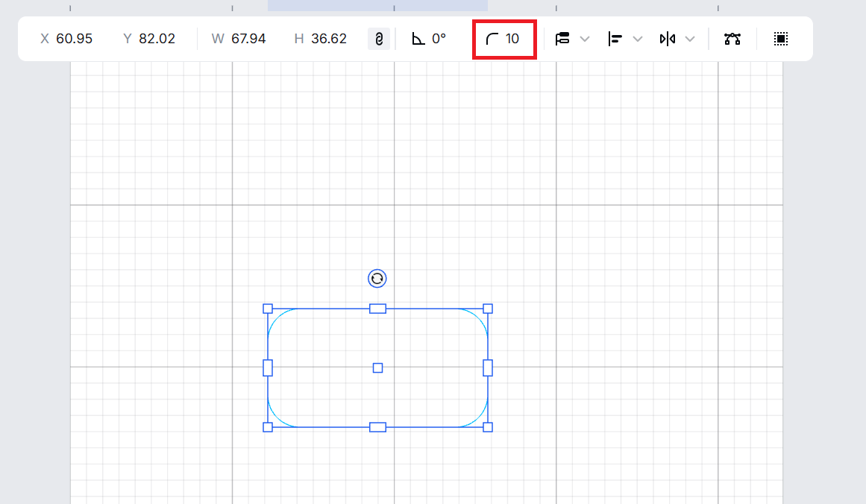Expand the flip options dropdown arrow
This screenshot has height=504, width=866.
click(x=690, y=39)
